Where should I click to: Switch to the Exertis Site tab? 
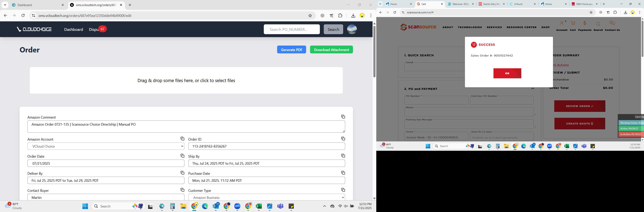point(492,4)
